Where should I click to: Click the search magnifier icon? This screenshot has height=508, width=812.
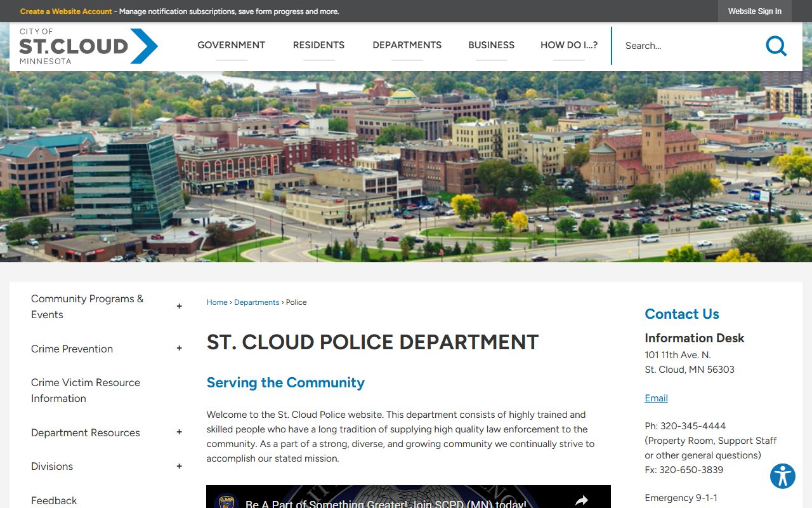click(776, 46)
